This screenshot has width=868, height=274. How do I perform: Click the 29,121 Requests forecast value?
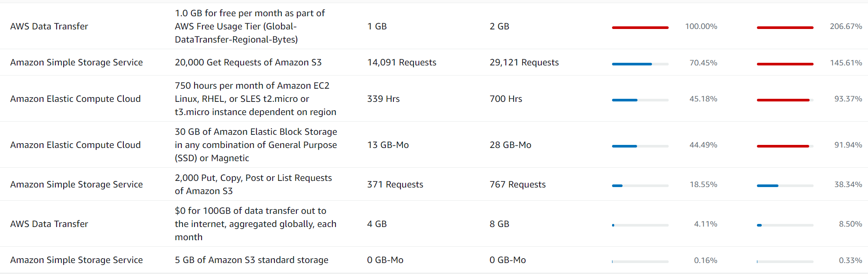(x=524, y=62)
